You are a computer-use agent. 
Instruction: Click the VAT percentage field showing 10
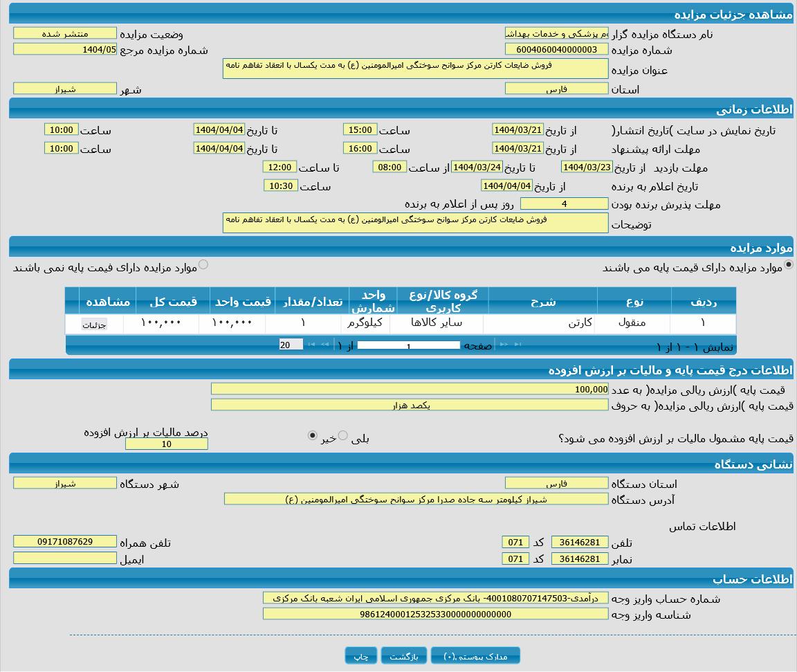[165, 444]
